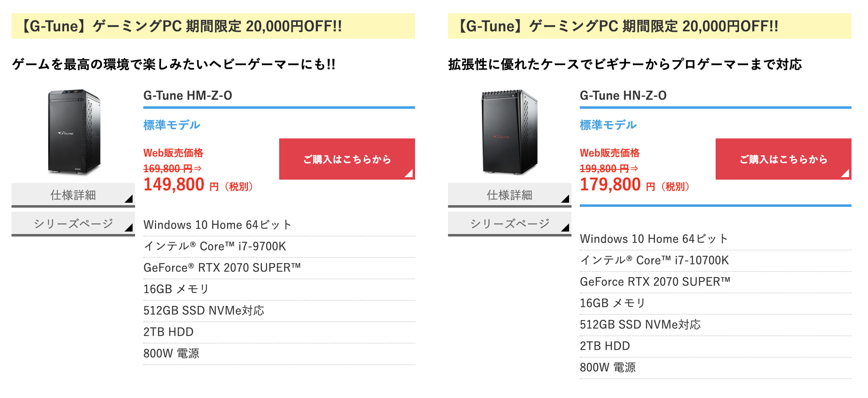Click 標準モデル label under HN-Z-O
868x398 pixels.
point(608,125)
